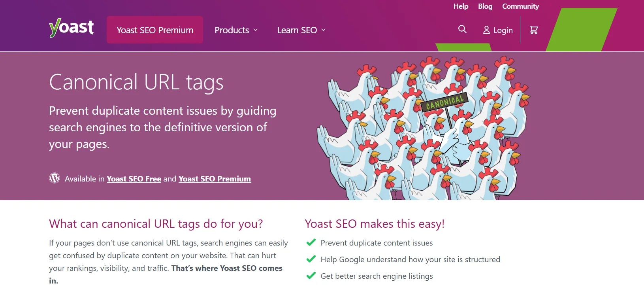This screenshot has height=293, width=644.
Task: Click the checkmark beside Get better search engine listings
Action: click(x=311, y=276)
